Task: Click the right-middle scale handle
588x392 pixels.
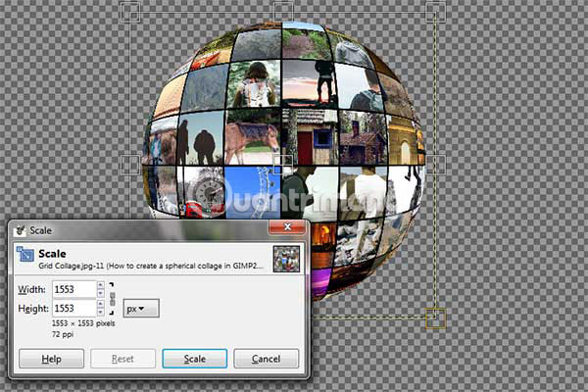Action: pyautogui.click(x=436, y=165)
